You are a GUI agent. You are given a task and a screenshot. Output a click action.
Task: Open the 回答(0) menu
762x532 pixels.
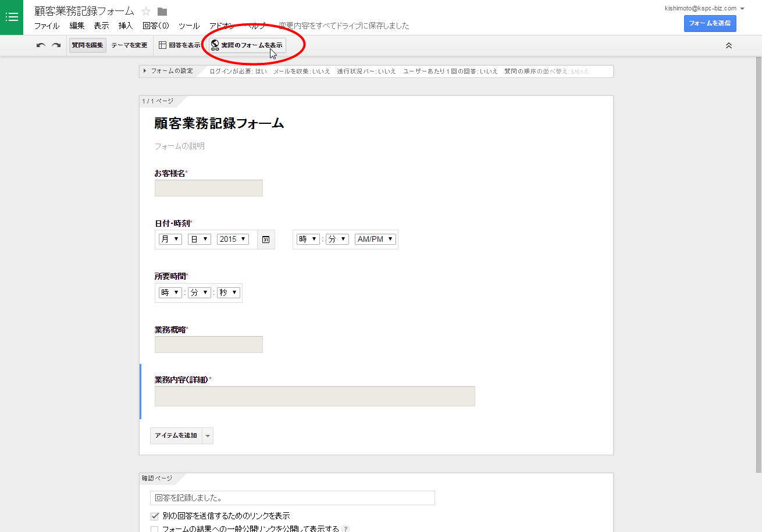tap(155, 26)
